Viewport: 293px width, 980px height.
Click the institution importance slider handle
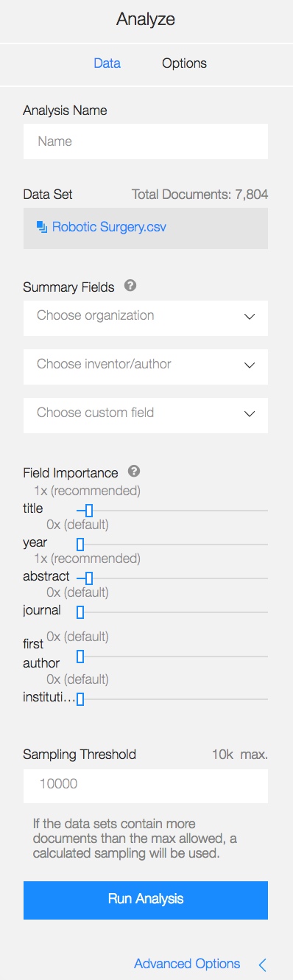pos(81,699)
